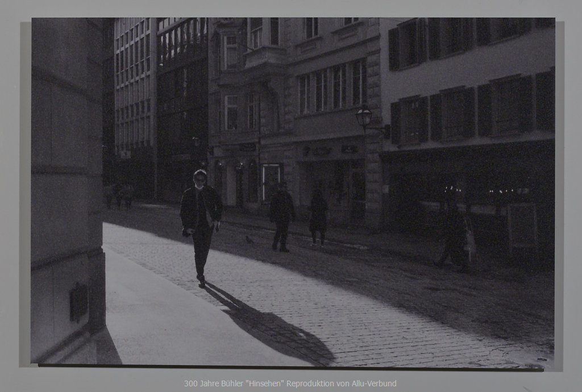Image resolution: width=582 pixels, height=392 pixels.
Task: Click the stone pillar on the left
Action: click(x=66, y=187)
